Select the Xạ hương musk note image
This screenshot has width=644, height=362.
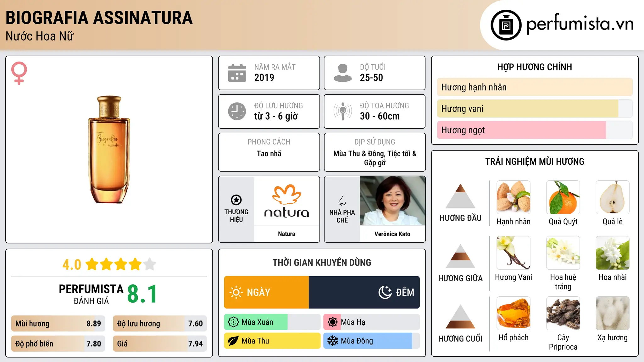click(613, 313)
